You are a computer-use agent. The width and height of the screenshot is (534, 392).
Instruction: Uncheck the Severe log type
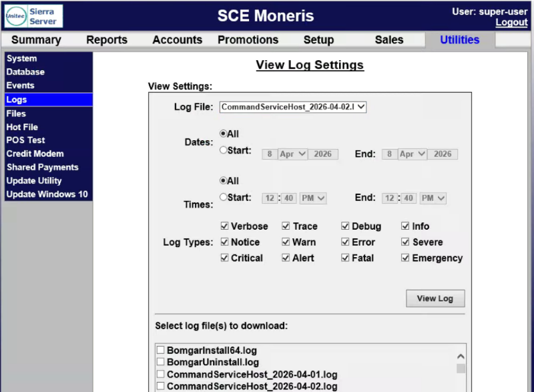tap(405, 242)
